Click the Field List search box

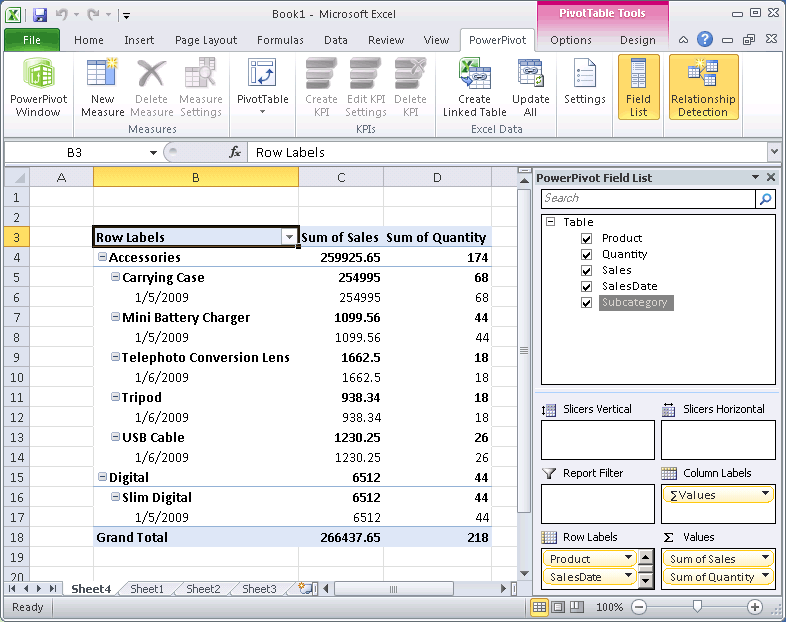tap(649, 198)
